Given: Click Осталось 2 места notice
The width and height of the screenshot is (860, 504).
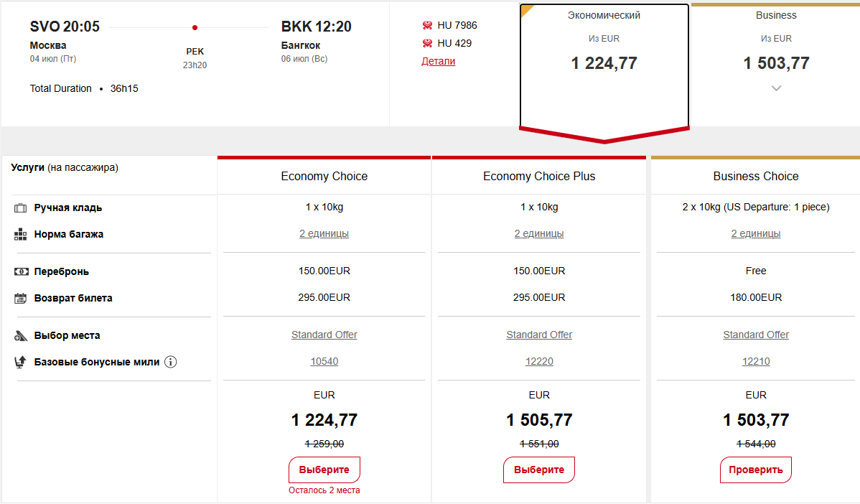Looking at the screenshot, I should 324,490.
